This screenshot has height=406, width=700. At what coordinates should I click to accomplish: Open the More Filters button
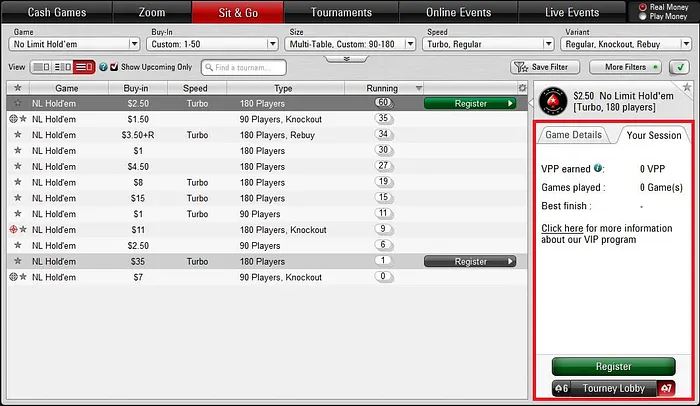click(625, 67)
